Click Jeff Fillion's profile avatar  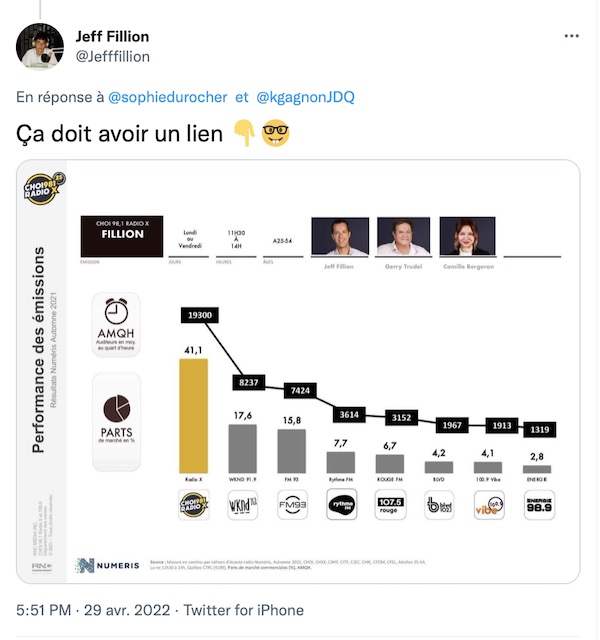pyautogui.click(x=41, y=46)
